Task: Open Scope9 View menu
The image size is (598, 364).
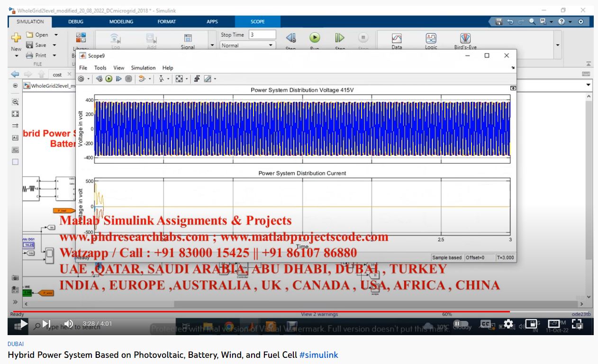Action: click(x=119, y=68)
